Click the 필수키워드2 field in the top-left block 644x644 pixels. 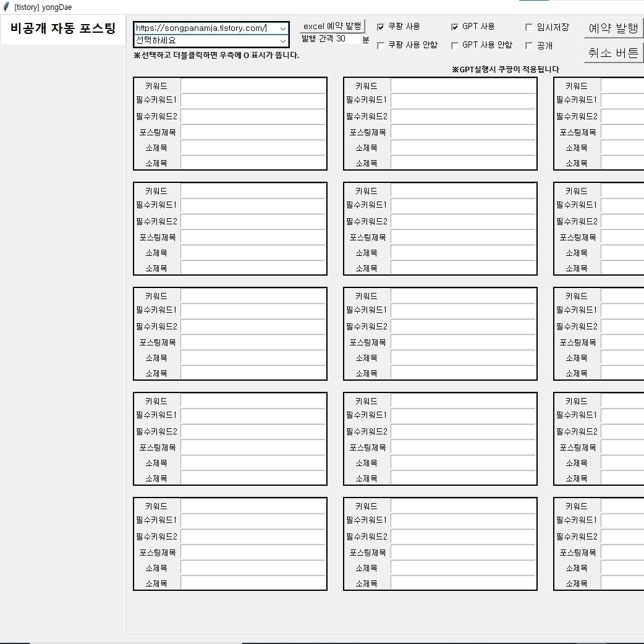point(253,116)
